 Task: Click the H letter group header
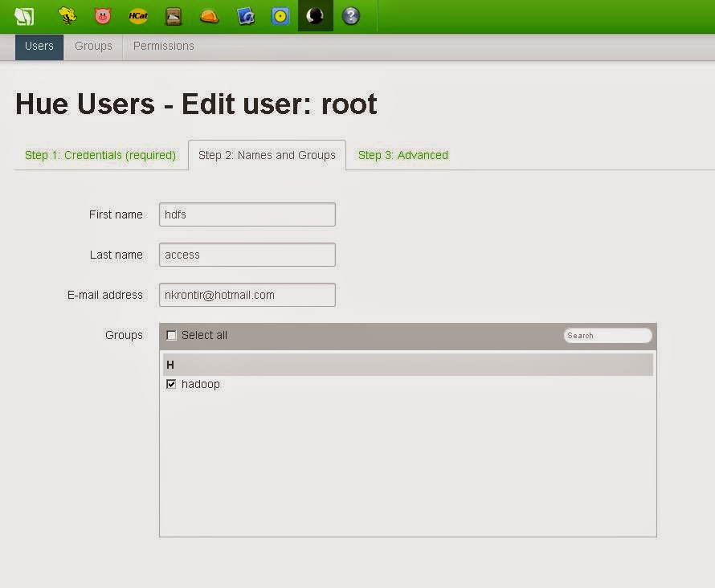(407, 365)
